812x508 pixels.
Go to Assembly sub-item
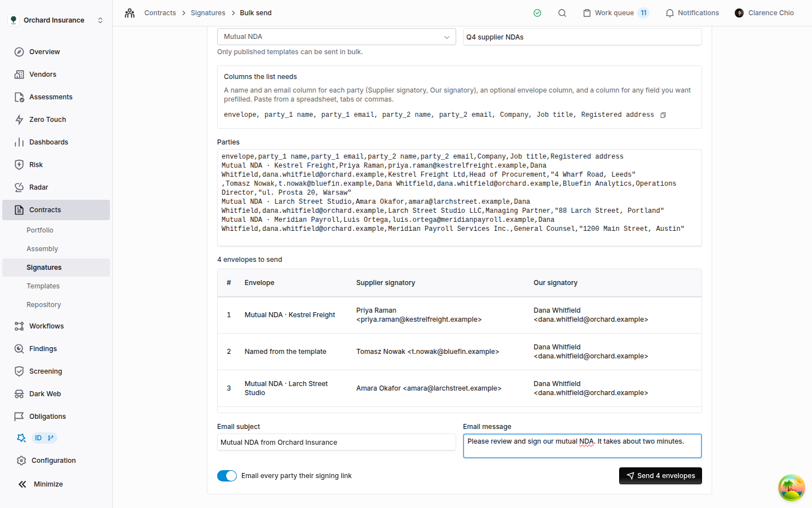click(42, 249)
